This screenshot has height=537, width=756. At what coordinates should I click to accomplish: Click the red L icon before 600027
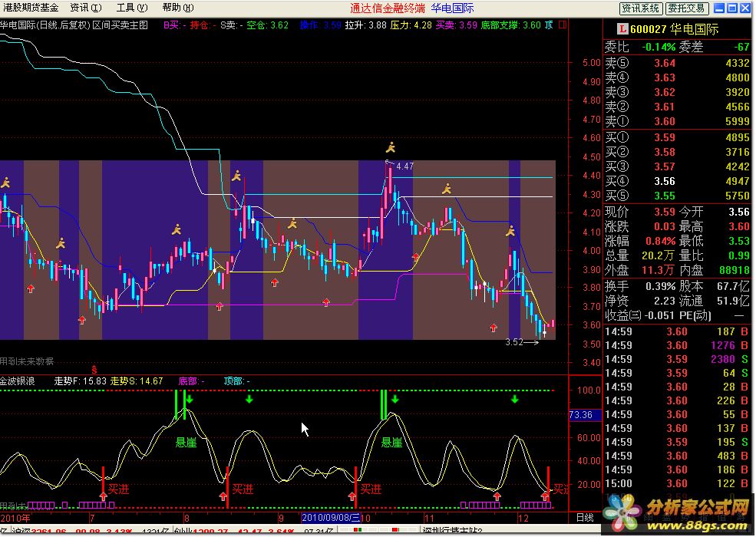(622, 29)
